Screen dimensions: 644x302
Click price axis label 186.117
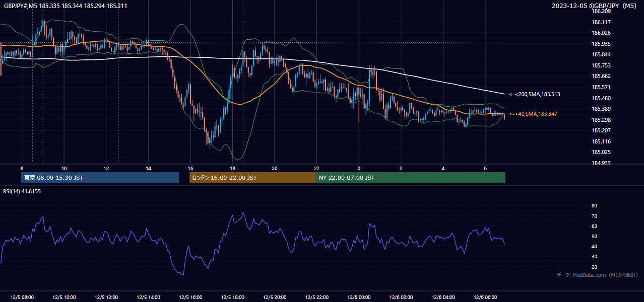[x=601, y=23]
